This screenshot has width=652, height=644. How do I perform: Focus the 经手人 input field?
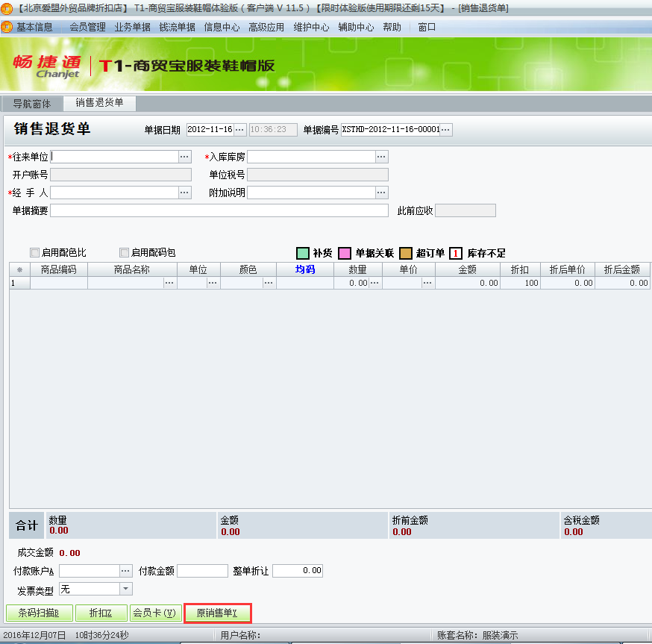[114, 193]
